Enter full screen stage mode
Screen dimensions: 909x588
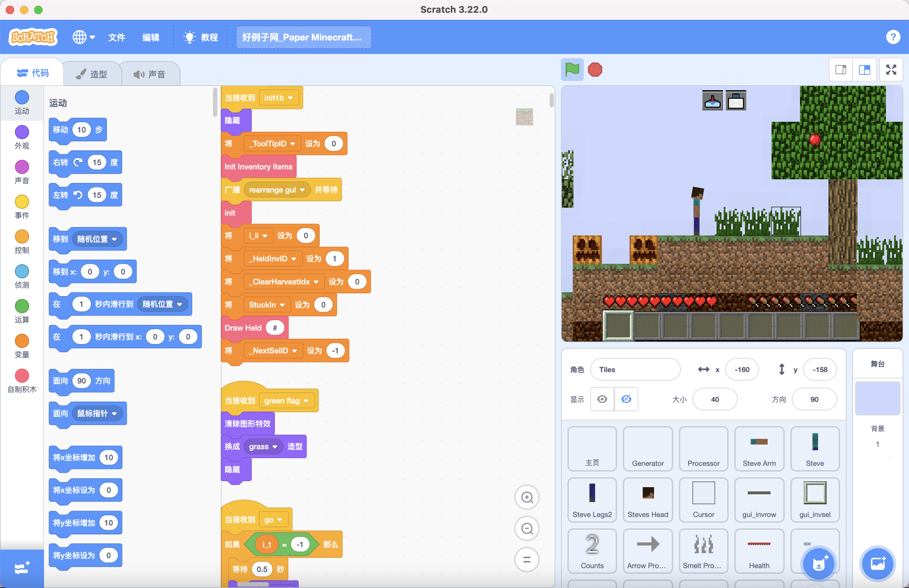tap(891, 70)
